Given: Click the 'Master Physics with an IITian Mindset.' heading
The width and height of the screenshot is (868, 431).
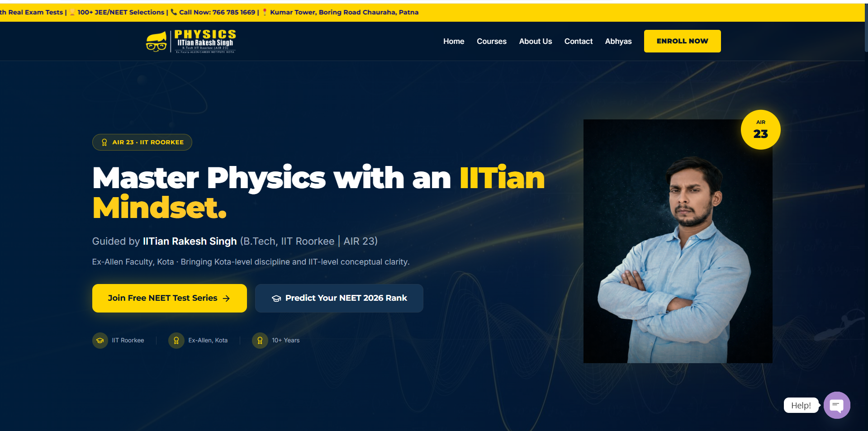Looking at the screenshot, I should (318, 192).
